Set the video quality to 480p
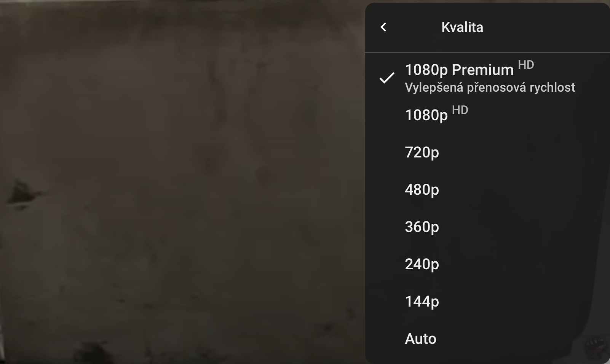This screenshot has width=610, height=364. [x=422, y=189]
